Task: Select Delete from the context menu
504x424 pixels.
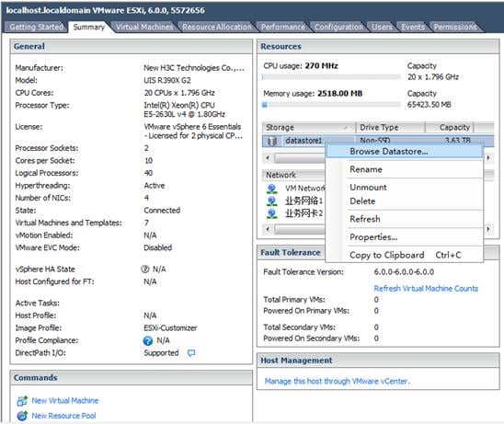Action: (405, 201)
